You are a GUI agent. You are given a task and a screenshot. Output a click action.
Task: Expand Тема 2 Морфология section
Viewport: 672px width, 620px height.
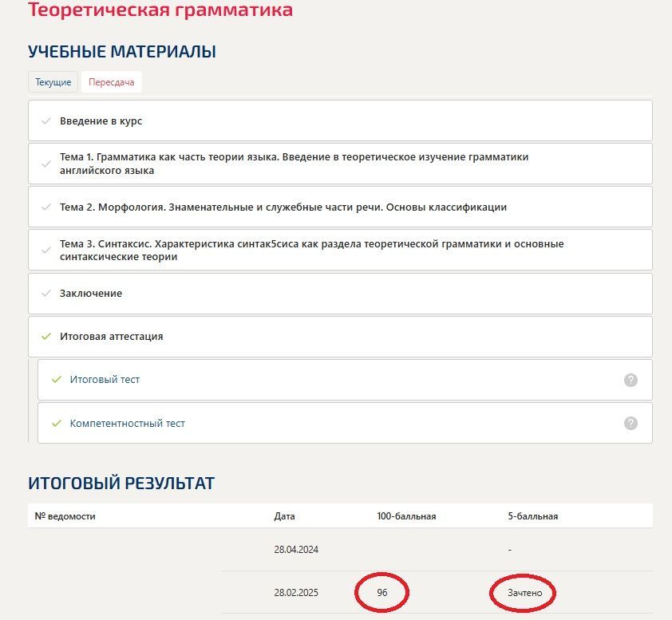(340, 207)
